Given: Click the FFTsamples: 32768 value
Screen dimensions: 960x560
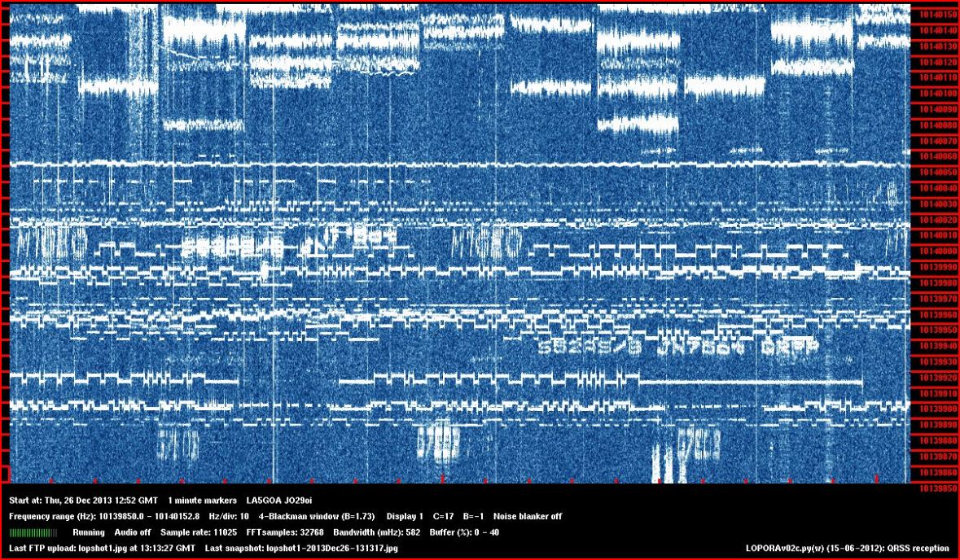Looking at the screenshot, I should (286, 532).
